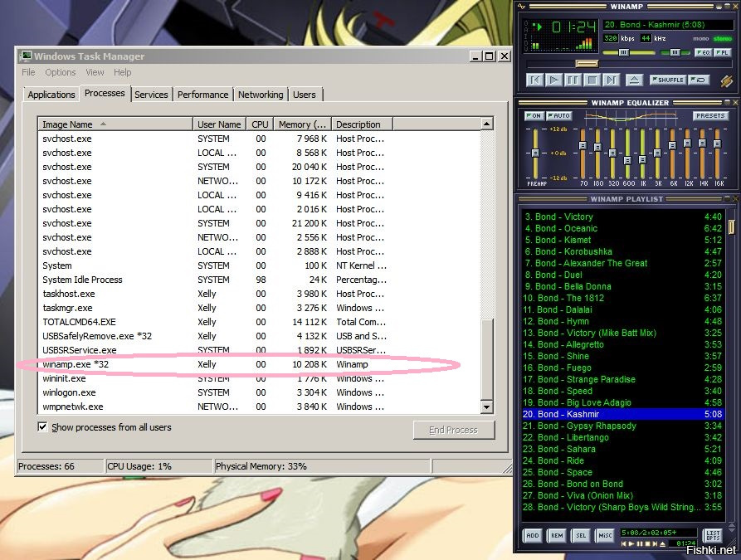Select the TOTALCMD64.EXE process row

pos(259,322)
